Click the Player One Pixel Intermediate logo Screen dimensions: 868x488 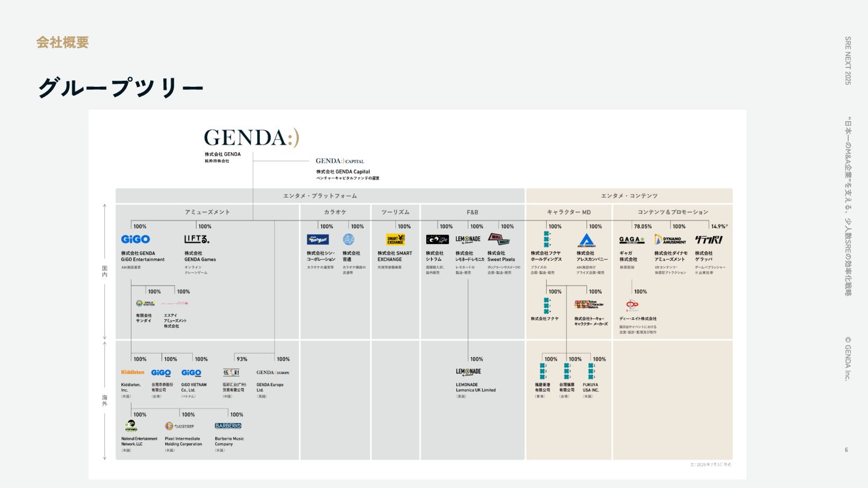[x=180, y=426]
